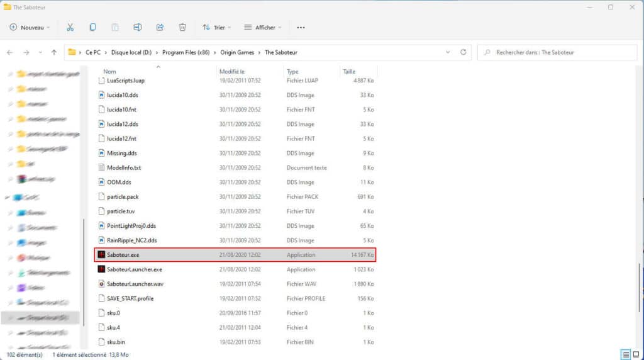Open the Trier sort menu
Viewport: 644px width, 360px height.
coord(217,27)
